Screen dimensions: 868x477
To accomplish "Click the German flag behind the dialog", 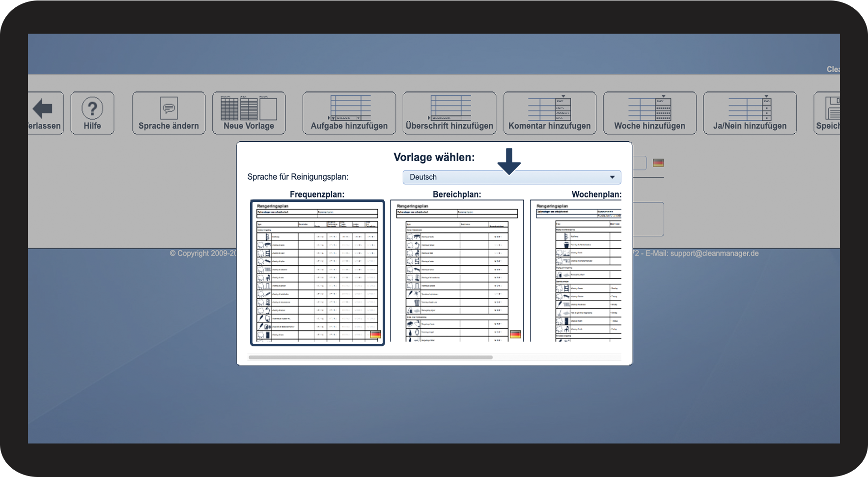I will click(x=658, y=163).
